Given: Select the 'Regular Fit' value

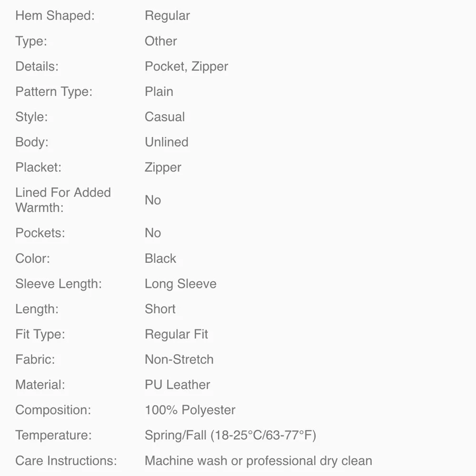Looking at the screenshot, I should tap(176, 335).
